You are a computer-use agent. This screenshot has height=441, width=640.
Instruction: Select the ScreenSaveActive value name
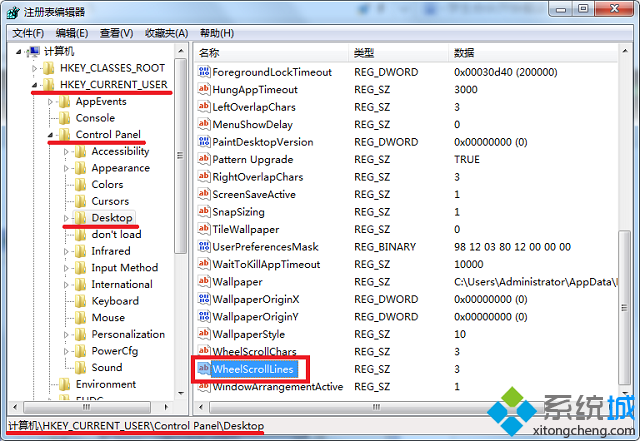pyautogui.click(x=254, y=194)
